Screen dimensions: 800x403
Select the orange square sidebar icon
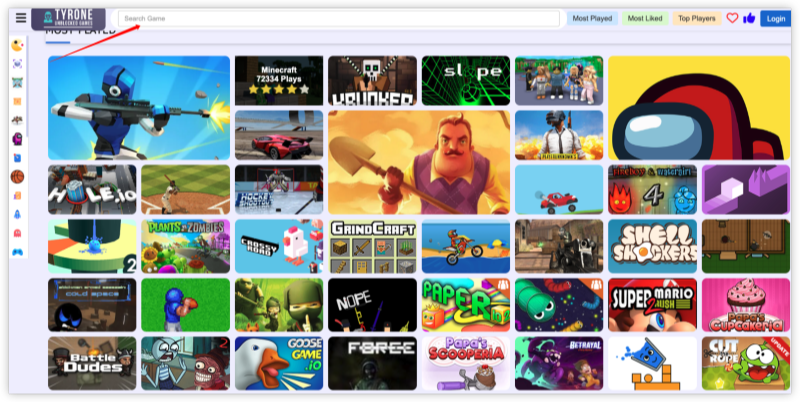click(17, 102)
